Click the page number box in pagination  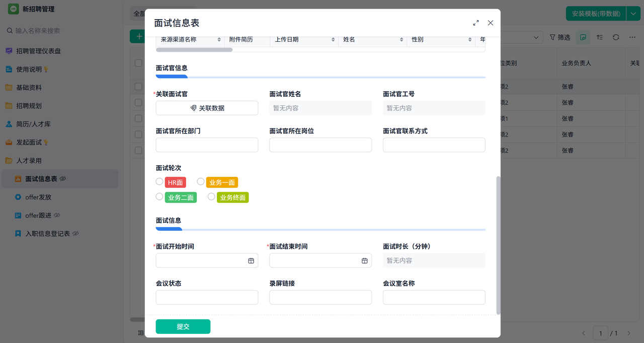600,333
